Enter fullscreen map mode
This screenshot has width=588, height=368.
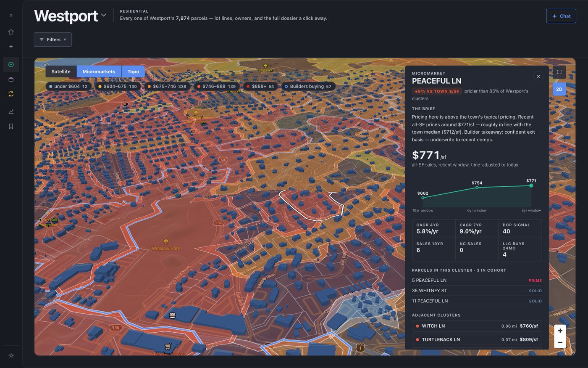coord(559,72)
